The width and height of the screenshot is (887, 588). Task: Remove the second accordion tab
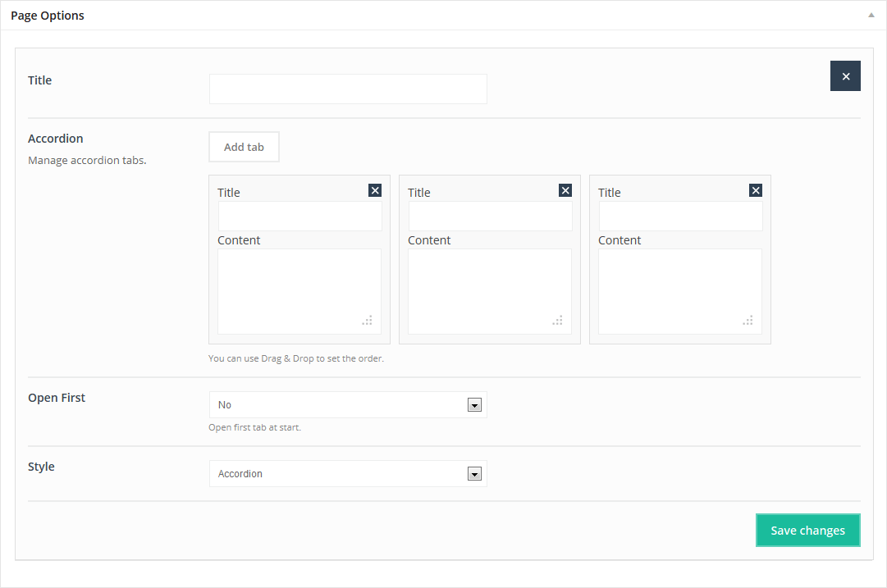(x=565, y=190)
